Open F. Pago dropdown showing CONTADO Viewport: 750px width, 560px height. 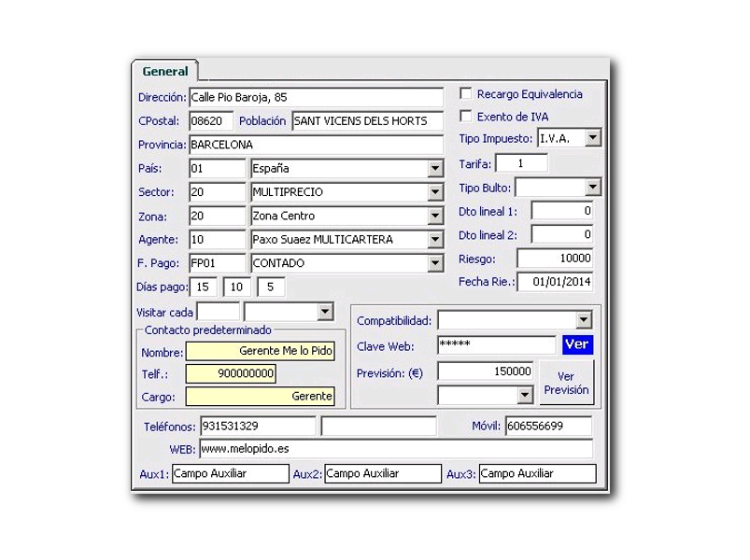coord(434,263)
